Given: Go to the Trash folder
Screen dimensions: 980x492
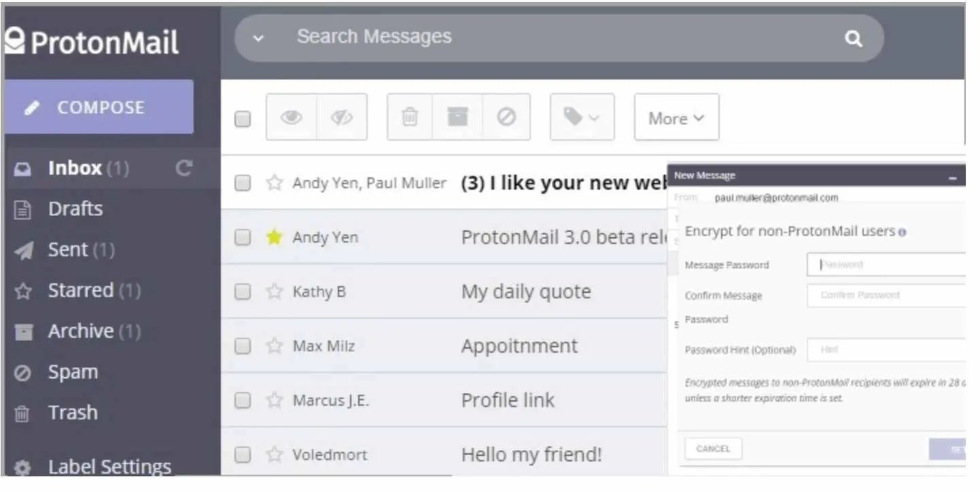Looking at the screenshot, I should [x=72, y=412].
